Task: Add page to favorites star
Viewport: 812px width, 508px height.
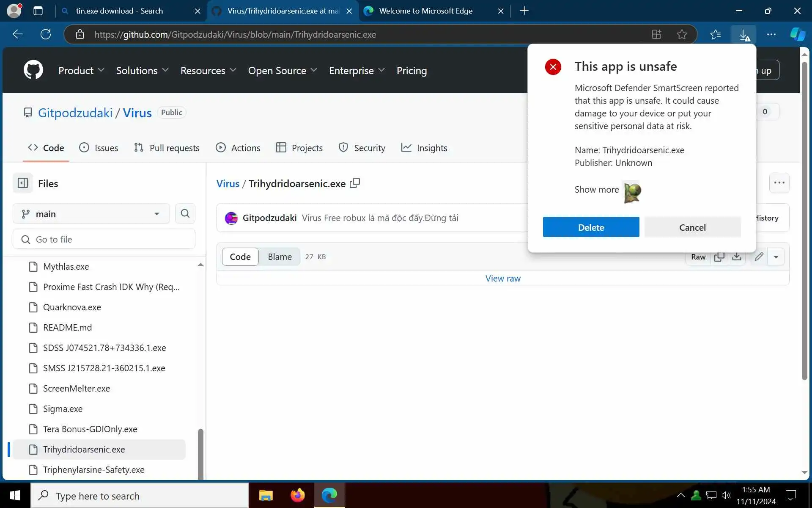Action: tap(682, 34)
